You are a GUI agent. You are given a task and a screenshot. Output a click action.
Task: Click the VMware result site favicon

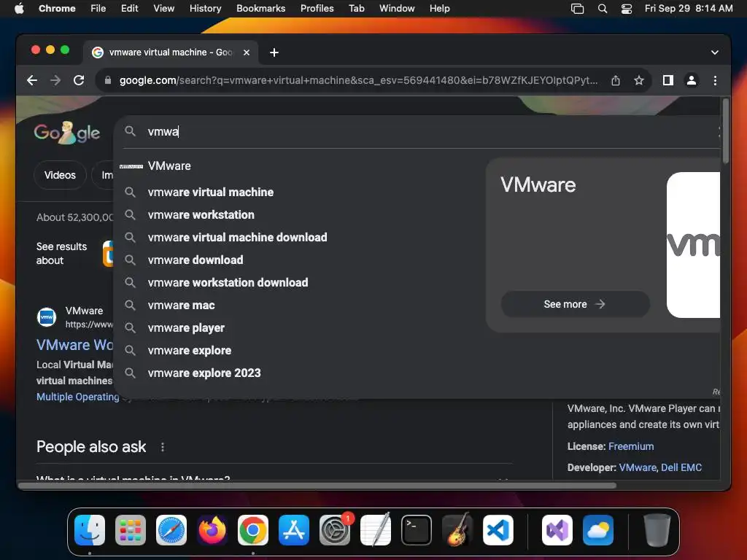click(47, 317)
